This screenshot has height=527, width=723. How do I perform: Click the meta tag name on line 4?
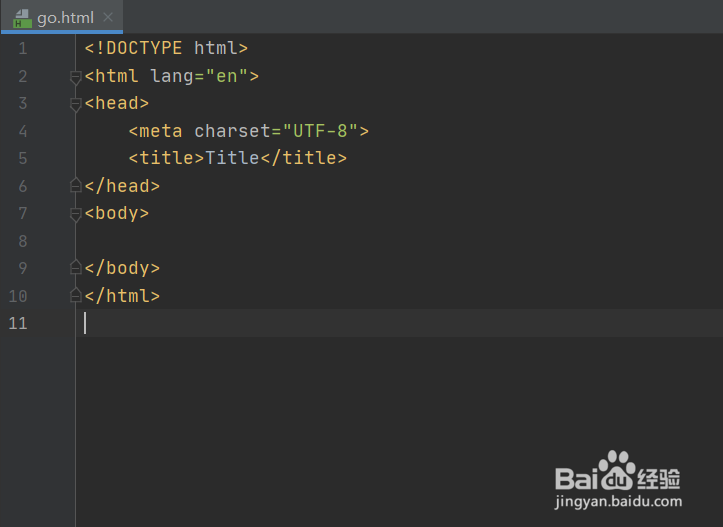click(161, 131)
